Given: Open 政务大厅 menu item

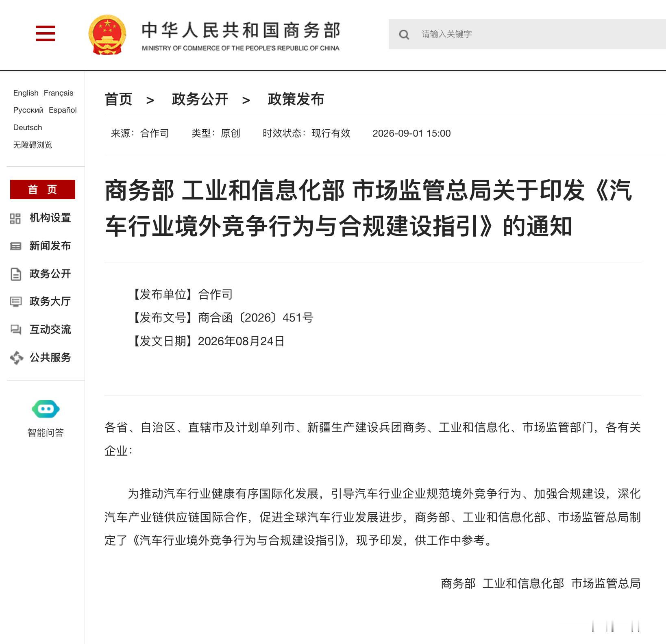Looking at the screenshot, I should coord(50,301).
